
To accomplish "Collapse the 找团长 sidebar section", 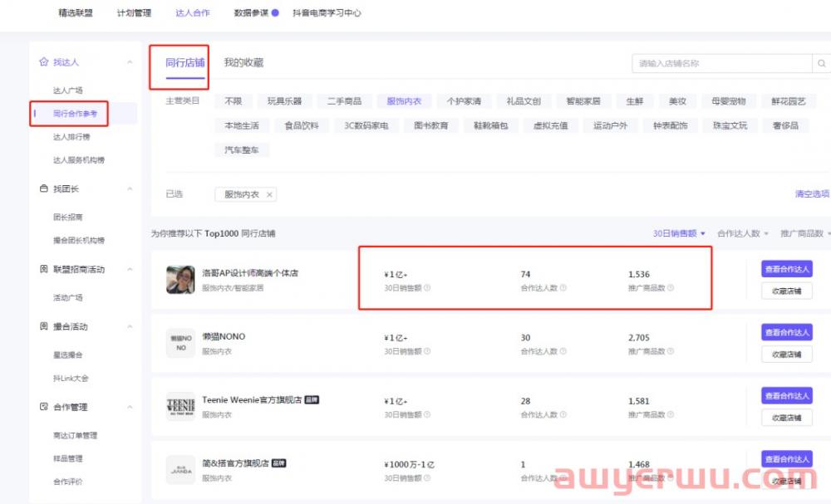I will click(129, 189).
